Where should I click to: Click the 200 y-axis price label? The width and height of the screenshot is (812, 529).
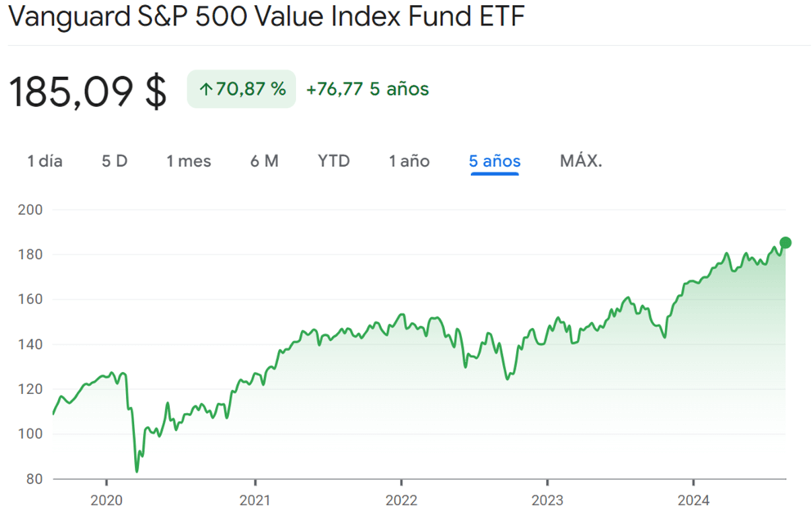click(x=30, y=210)
